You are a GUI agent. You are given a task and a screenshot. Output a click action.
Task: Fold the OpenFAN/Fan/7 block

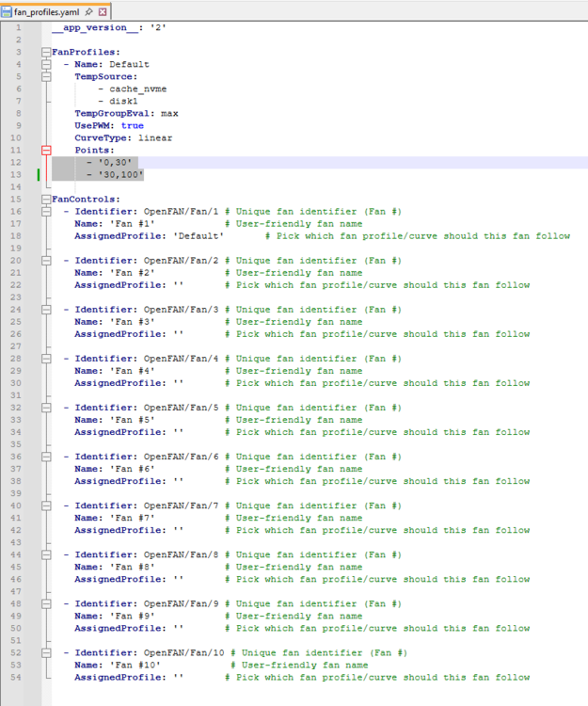(46, 505)
